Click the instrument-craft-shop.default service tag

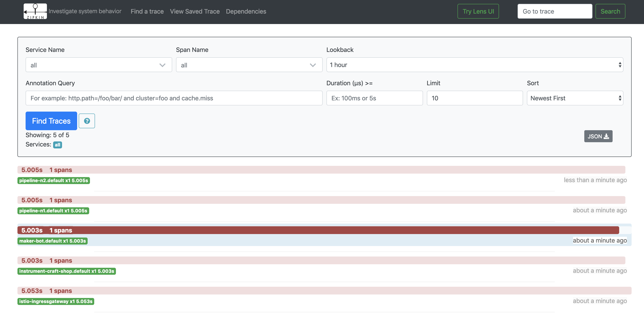(66, 271)
